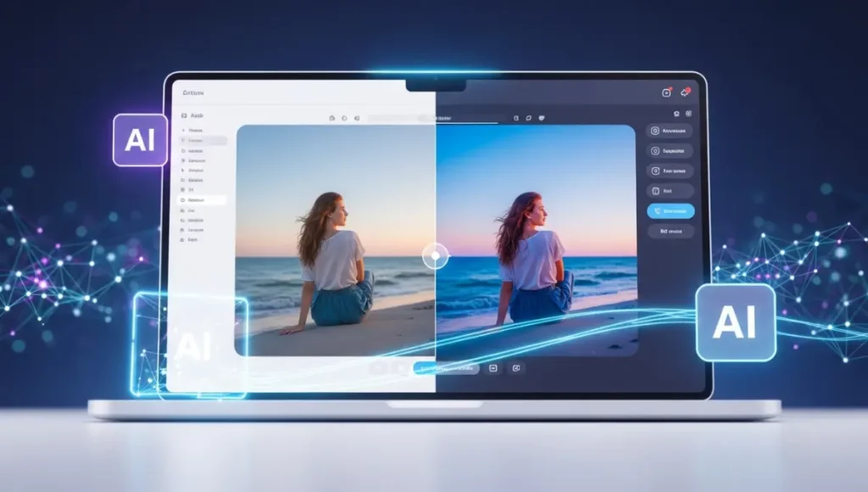The width and height of the screenshot is (868, 492).
Task: Select the white highlighted item in the left sidebar
Action: (x=203, y=200)
